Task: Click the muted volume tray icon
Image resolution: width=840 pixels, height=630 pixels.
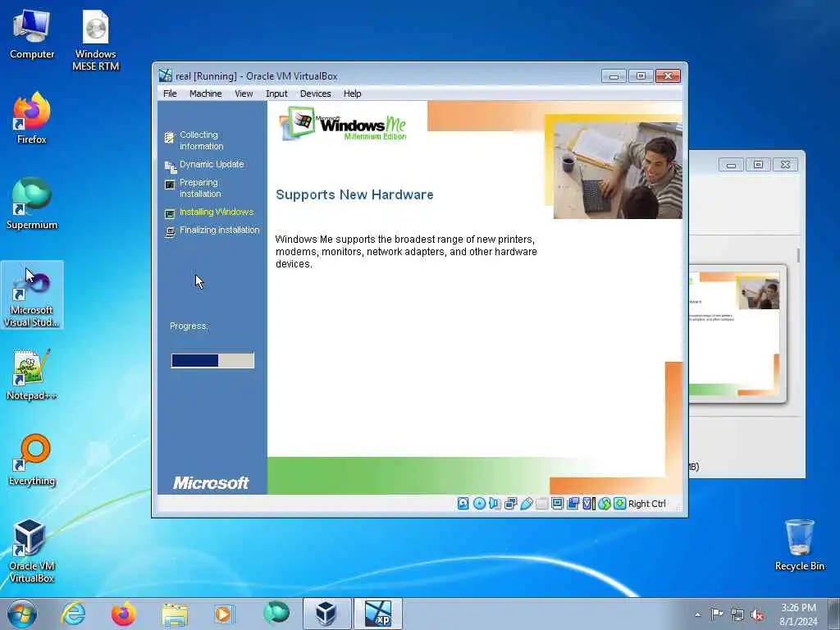Action: [x=757, y=614]
